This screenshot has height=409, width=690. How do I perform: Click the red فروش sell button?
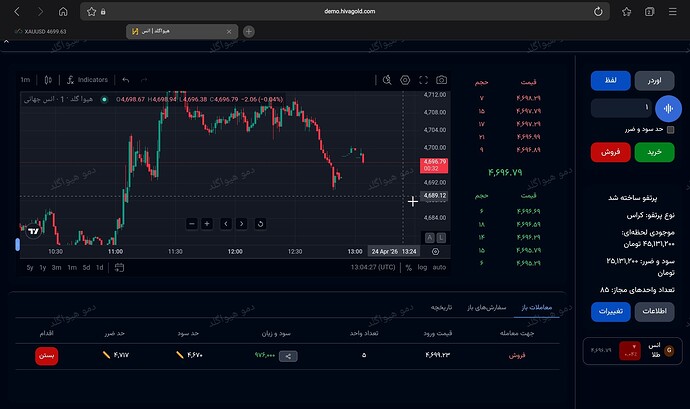coord(610,152)
